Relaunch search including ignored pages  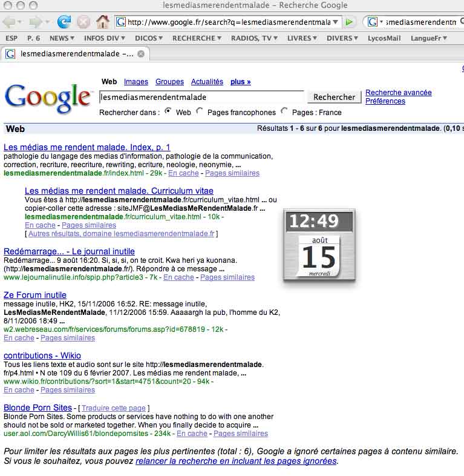click(x=236, y=461)
